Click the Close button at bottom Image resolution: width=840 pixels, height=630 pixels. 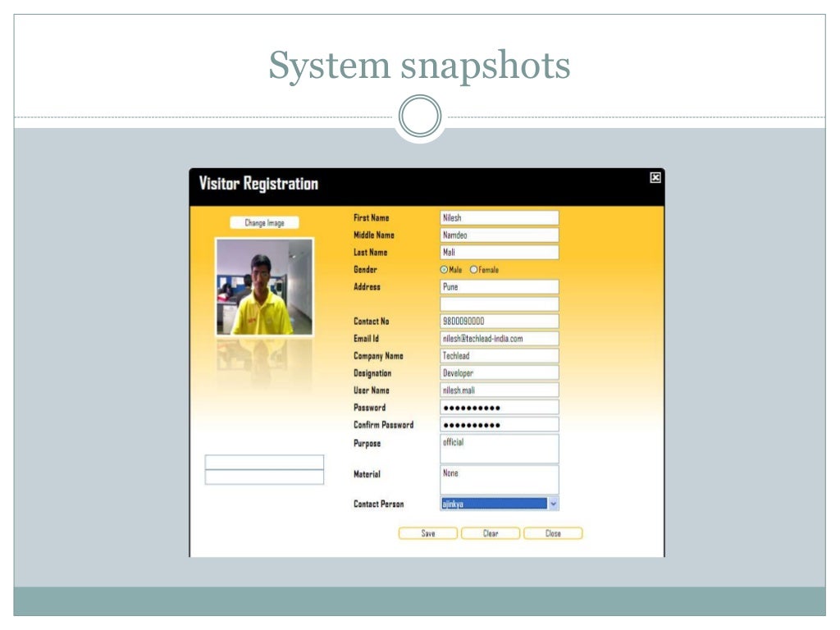pyautogui.click(x=553, y=533)
